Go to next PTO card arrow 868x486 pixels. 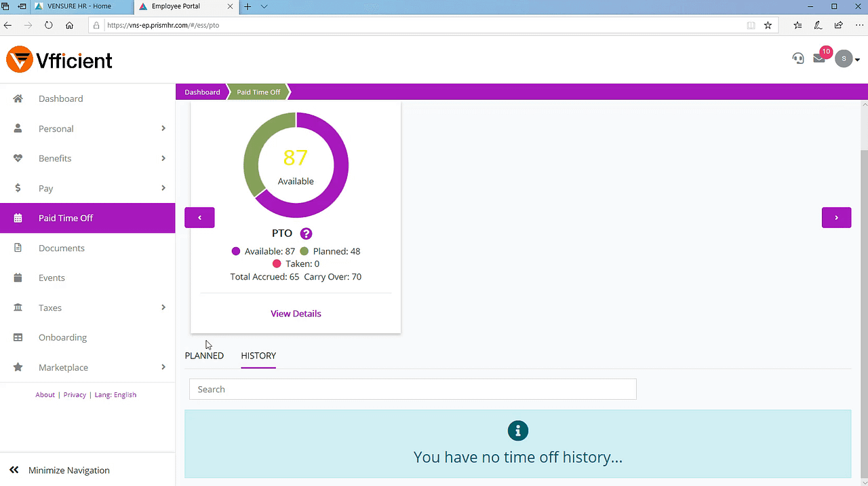tap(836, 218)
